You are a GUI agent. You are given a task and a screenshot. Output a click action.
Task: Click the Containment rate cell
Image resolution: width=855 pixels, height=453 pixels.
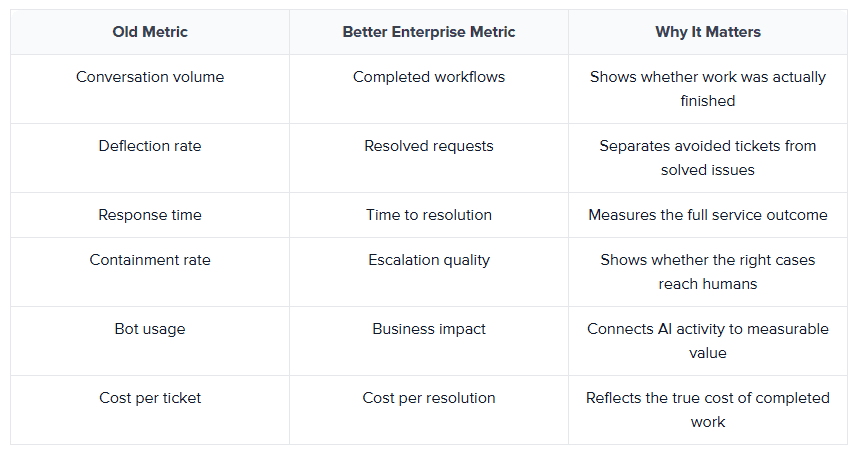coord(150,272)
